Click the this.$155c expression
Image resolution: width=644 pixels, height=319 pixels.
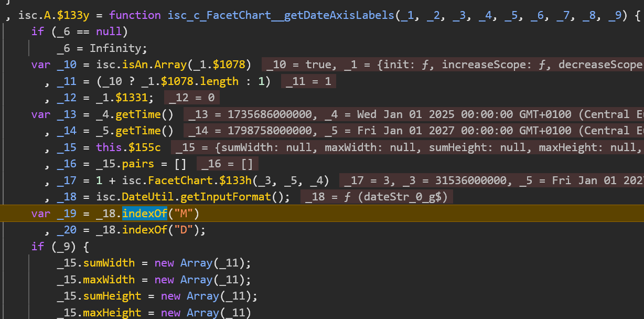click(x=128, y=147)
